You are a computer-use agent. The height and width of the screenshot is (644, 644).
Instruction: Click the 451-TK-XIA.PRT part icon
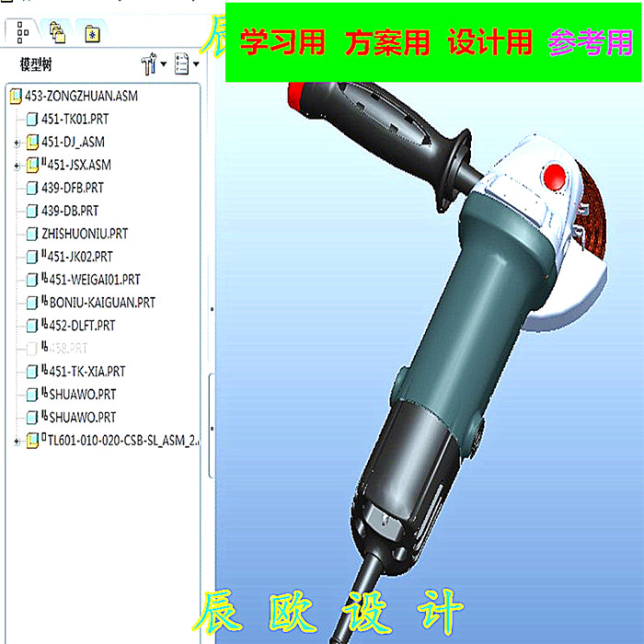click(x=31, y=372)
